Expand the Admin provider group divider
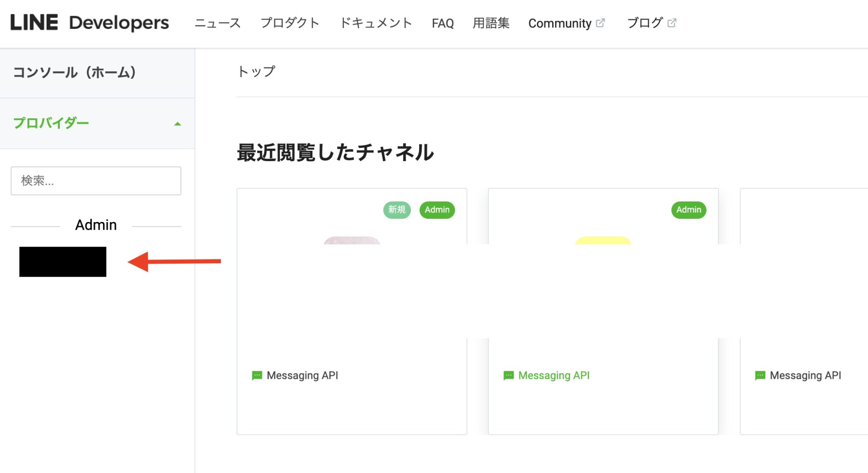Screen dimensions: 868x473 coord(96,225)
